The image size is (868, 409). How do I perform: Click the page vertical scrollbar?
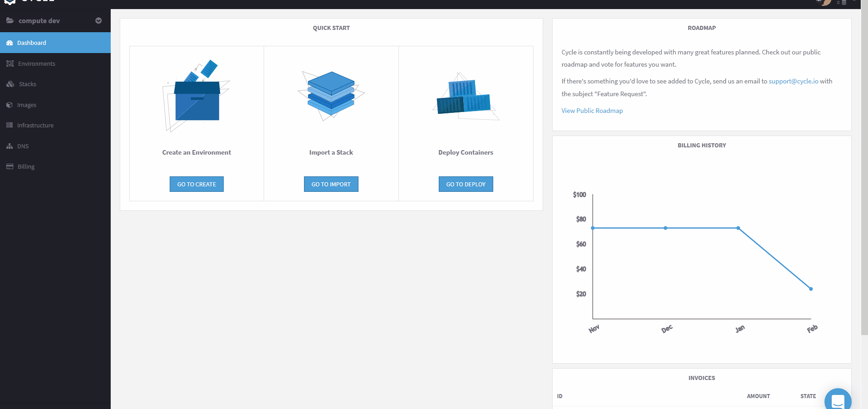(864, 172)
